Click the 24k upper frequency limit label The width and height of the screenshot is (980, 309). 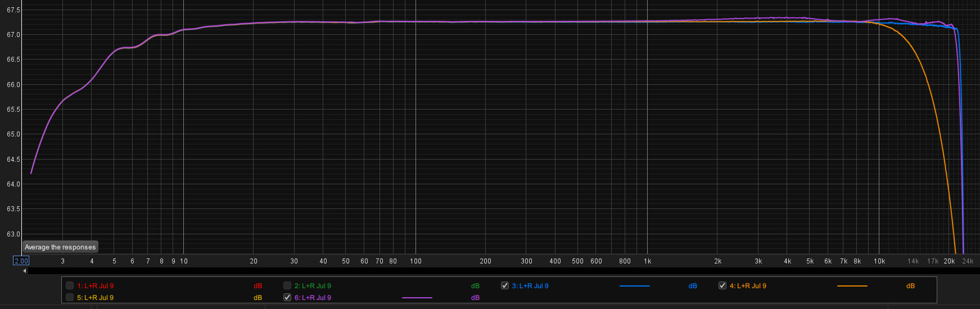click(968, 261)
